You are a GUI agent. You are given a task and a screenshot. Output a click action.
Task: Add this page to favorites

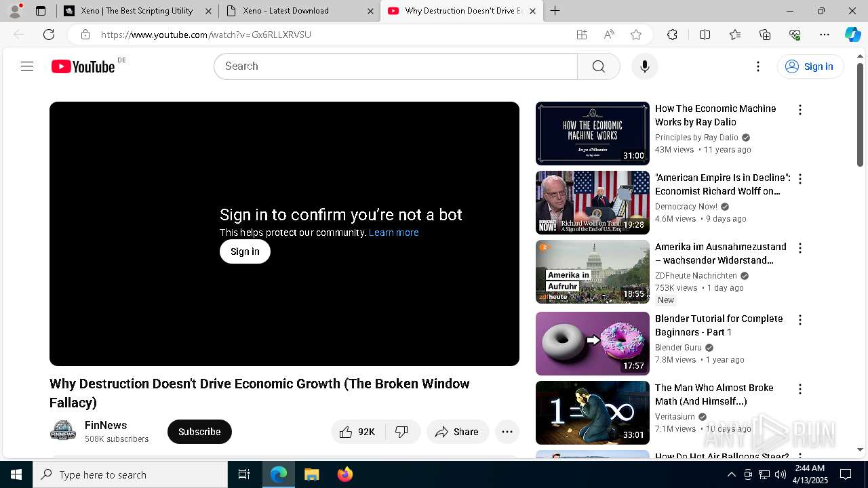636,35
